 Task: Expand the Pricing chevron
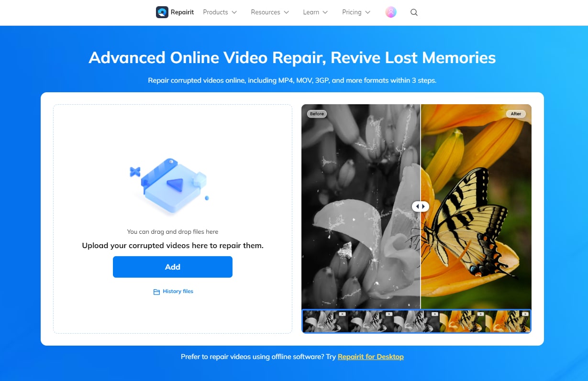[368, 12]
